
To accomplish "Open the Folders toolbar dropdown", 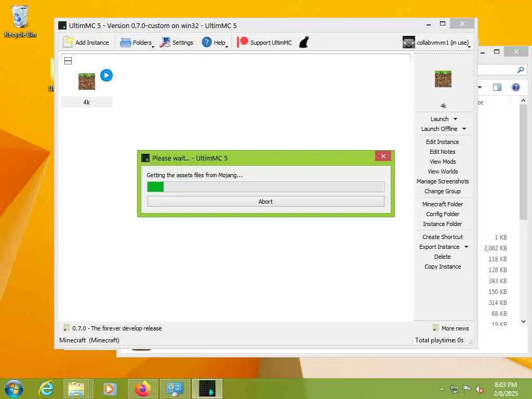I will click(x=137, y=43).
